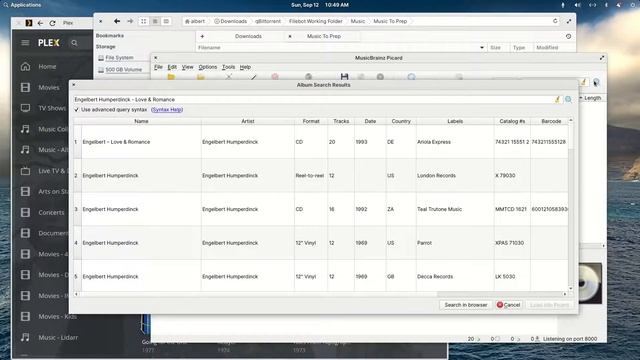Open Picard Options menu
Image resolution: width=640 pixels, height=360 pixels.
[x=208, y=67]
